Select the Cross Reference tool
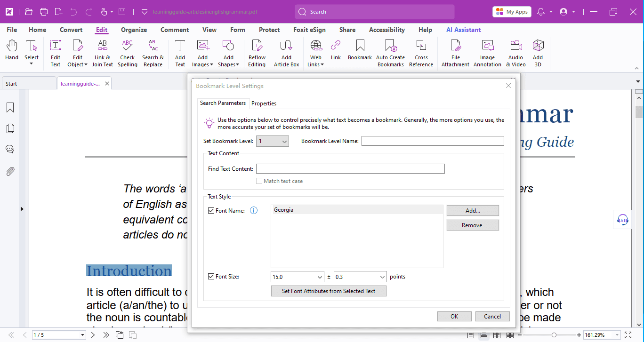Viewport: 644px width, 342px height. (x=421, y=53)
